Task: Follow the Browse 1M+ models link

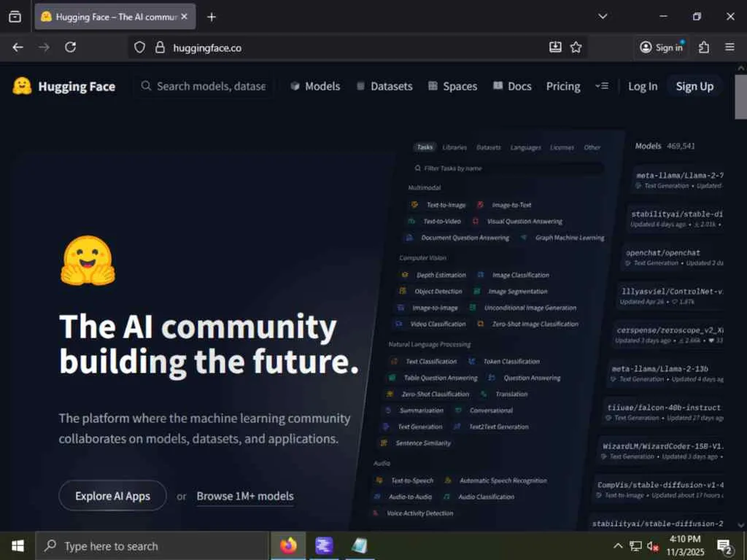Action: pos(245,496)
